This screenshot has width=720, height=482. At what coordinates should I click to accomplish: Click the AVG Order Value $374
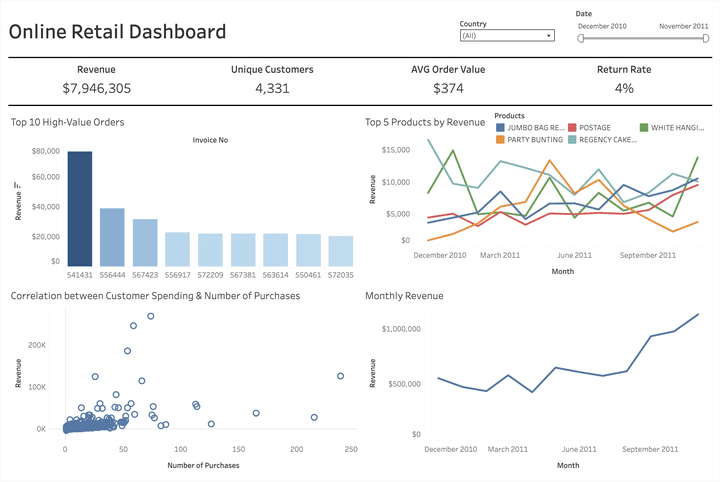tap(448, 88)
